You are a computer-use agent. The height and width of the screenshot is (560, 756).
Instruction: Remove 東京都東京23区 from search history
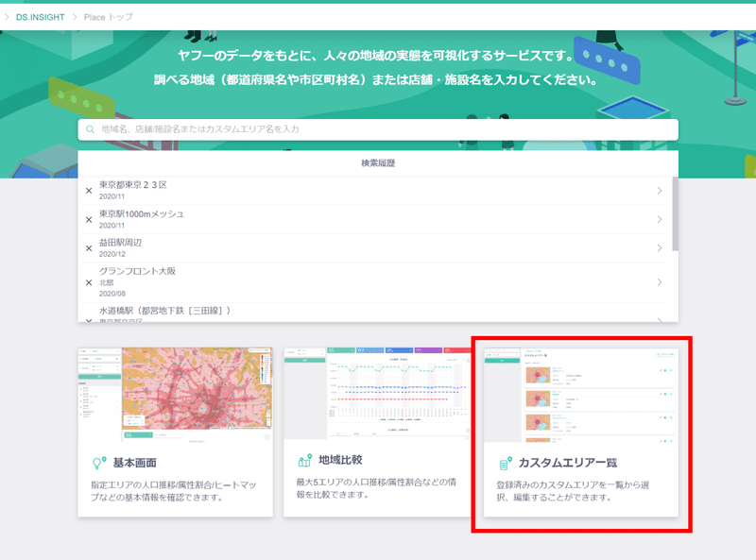(89, 191)
